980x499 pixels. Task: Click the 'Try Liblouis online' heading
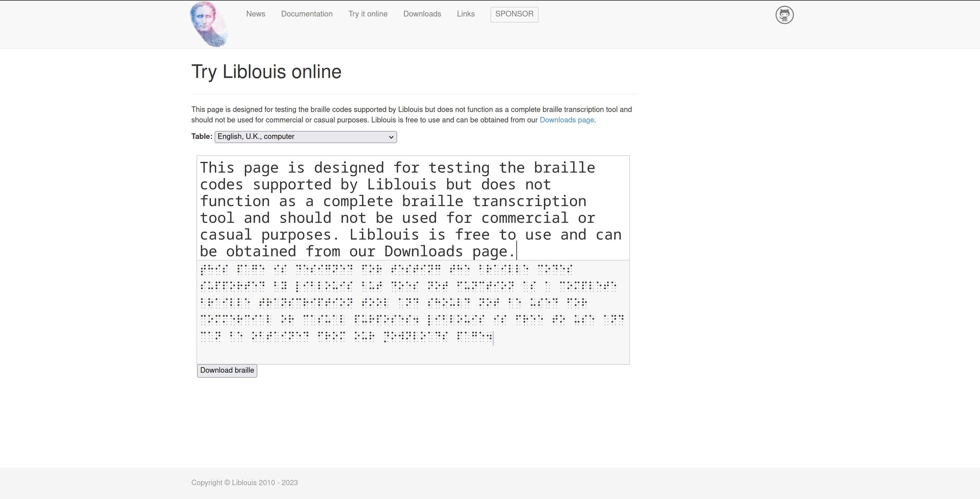(x=266, y=72)
